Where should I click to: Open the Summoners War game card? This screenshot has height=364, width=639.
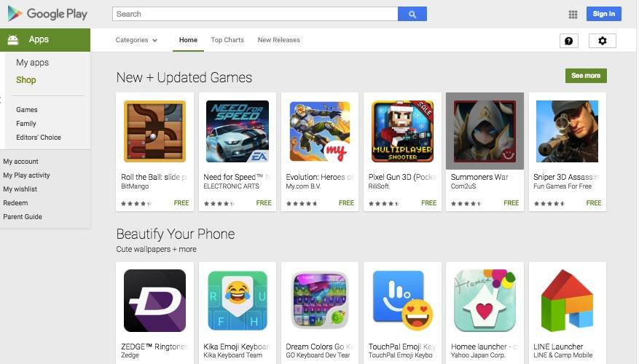tap(485, 151)
